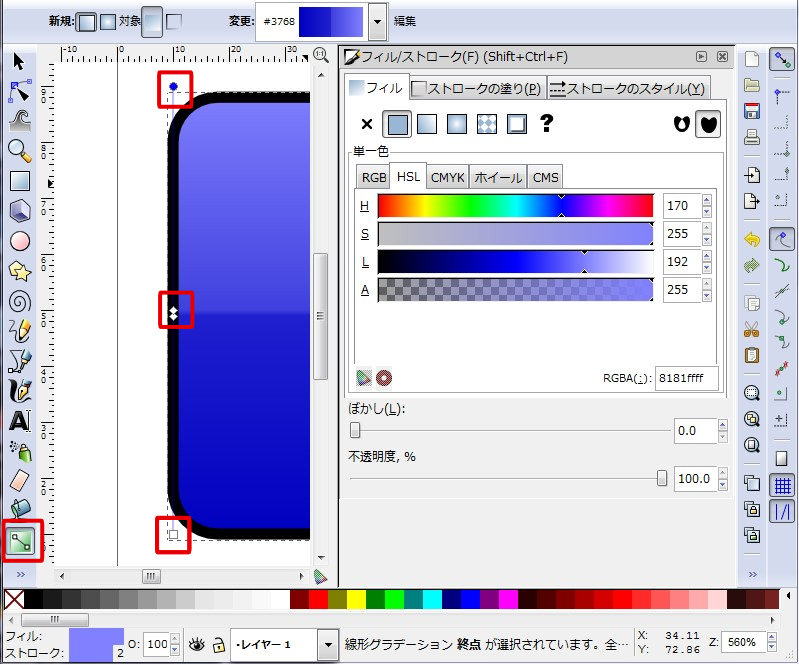Toggle enable snapping icon top right
Screen dimensions: 799x664
click(x=782, y=60)
